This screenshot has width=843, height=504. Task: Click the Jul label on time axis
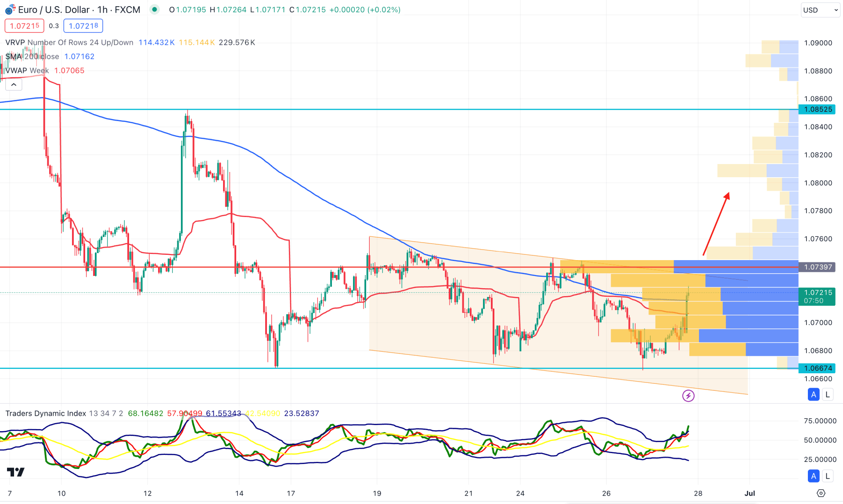pos(750,493)
